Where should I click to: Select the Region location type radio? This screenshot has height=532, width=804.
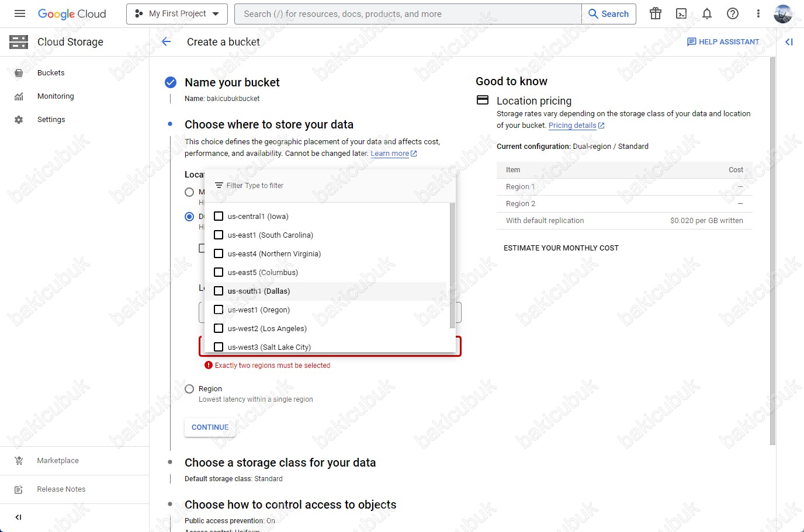[x=189, y=389]
